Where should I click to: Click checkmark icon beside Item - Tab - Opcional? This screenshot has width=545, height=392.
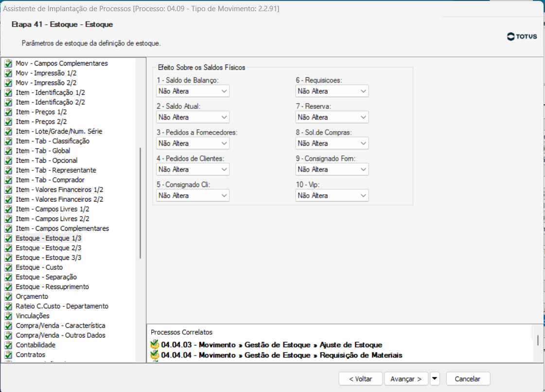[8, 161]
